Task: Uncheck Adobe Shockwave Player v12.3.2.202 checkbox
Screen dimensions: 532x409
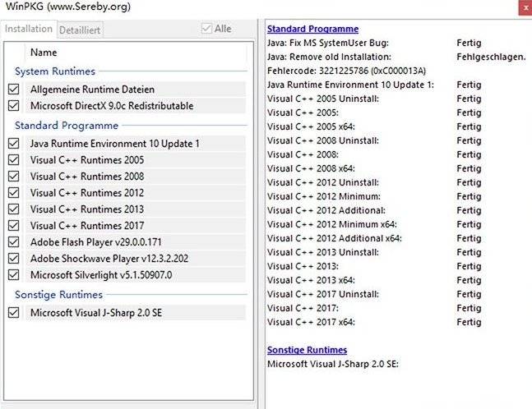Action: (x=14, y=259)
